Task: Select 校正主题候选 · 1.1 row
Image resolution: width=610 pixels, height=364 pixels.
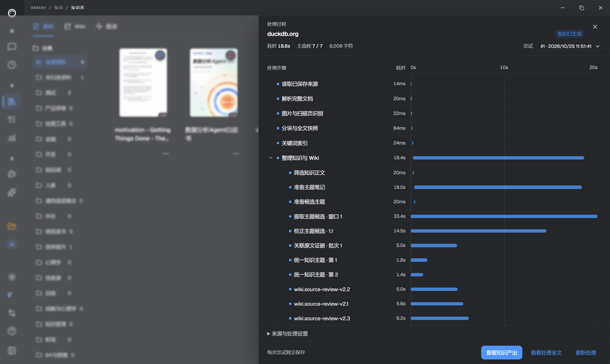Action: [x=436, y=231]
